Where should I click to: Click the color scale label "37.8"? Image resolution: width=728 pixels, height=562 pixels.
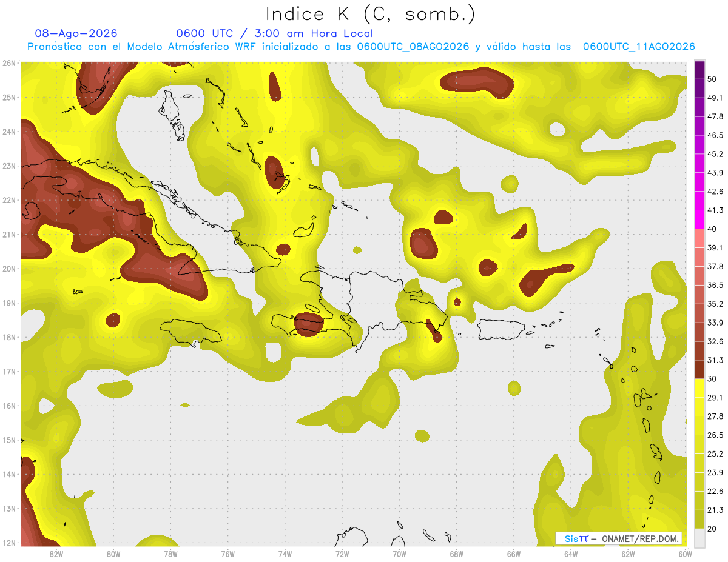click(x=715, y=267)
